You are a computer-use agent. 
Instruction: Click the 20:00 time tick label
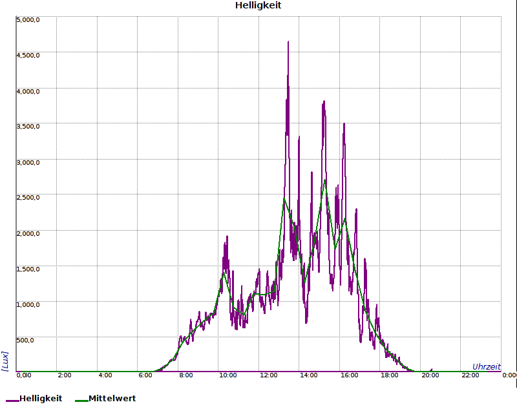point(430,375)
